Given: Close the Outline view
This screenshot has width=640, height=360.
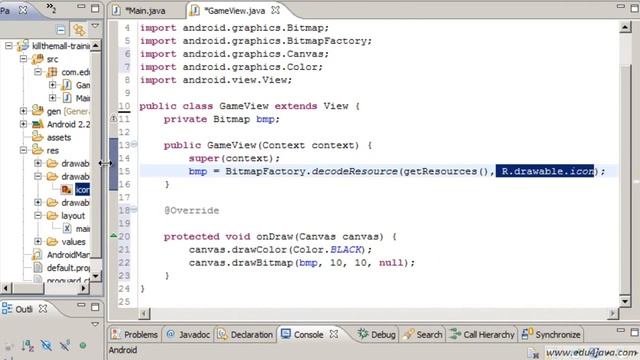Looking at the screenshot, I should click(x=43, y=309).
